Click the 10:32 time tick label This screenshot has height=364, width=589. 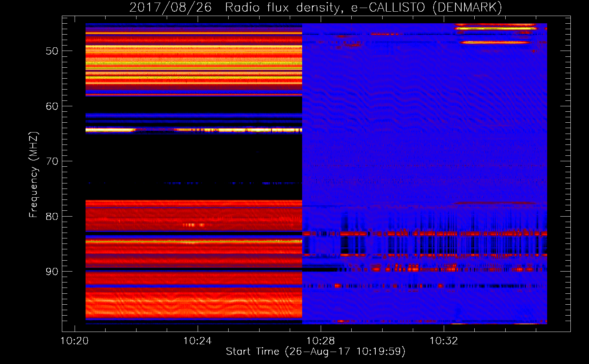(x=444, y=341)
